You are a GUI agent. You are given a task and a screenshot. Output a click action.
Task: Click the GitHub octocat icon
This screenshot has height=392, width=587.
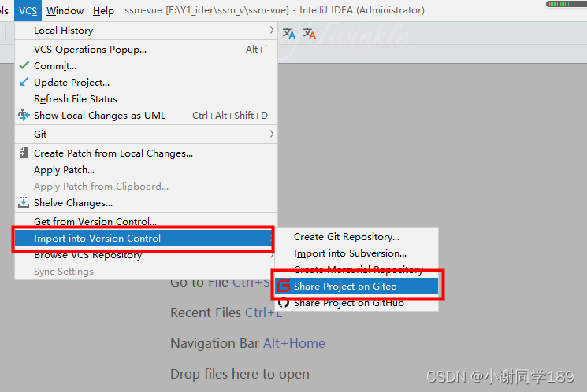[284, 302]
